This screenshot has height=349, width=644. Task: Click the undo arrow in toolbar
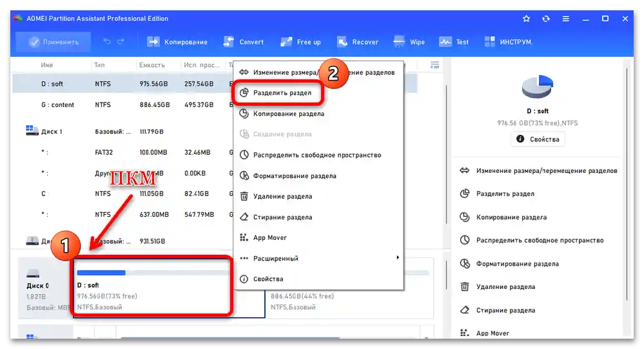[x=107, y=41]
